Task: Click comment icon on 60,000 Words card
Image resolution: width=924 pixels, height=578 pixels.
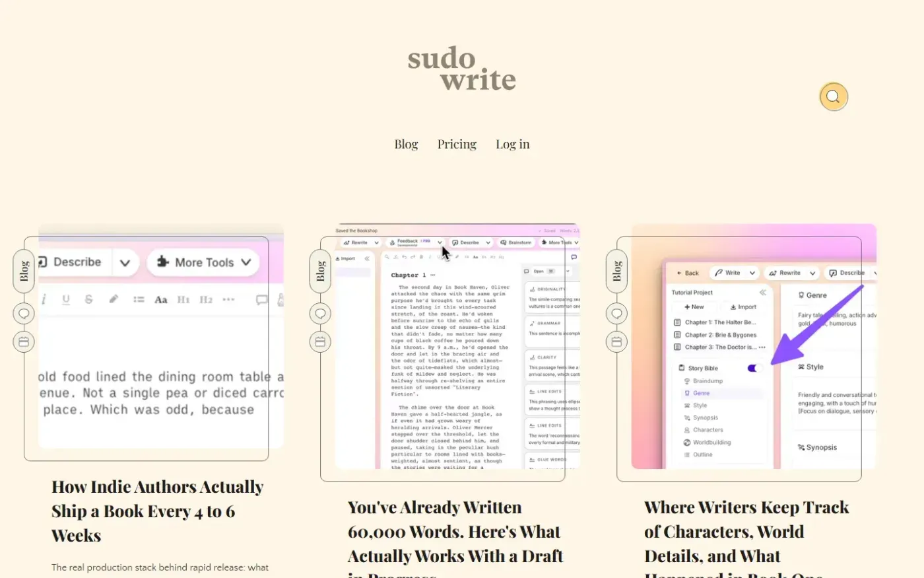Action: (x=320, y=313)
